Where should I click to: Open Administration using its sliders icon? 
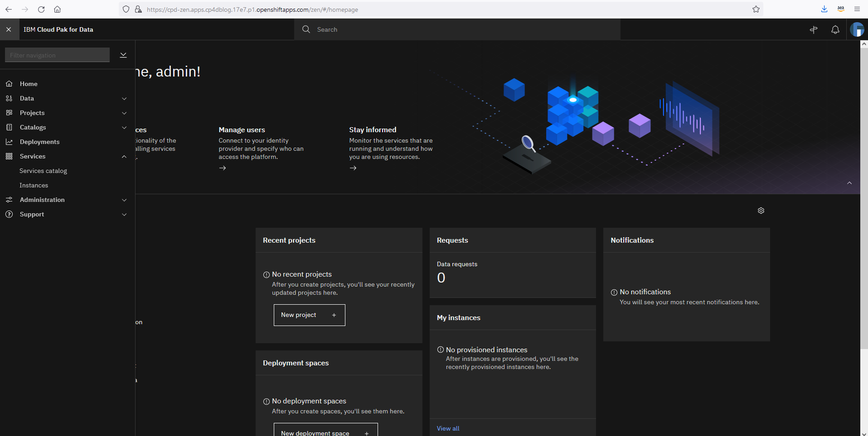tap(9, 200)
